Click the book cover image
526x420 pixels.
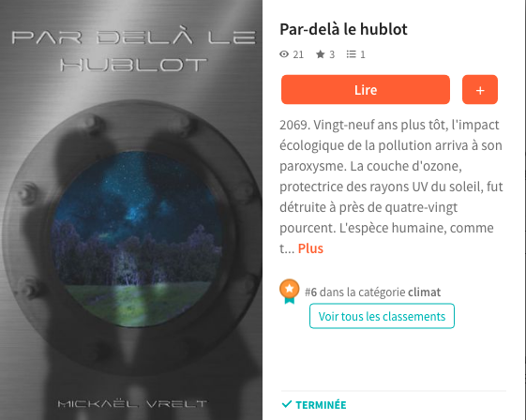(x=131, y=210)
